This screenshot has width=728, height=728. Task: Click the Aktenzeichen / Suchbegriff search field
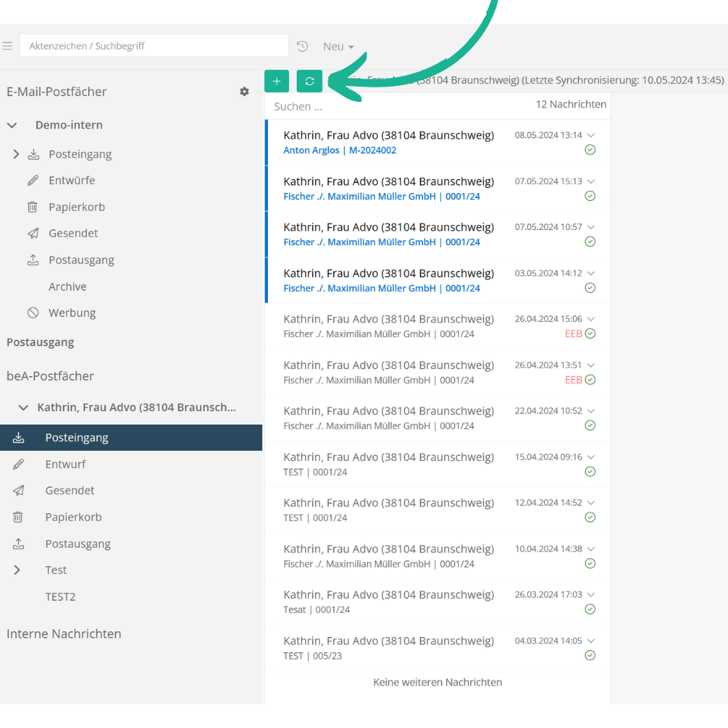click(x=154, y=46)
